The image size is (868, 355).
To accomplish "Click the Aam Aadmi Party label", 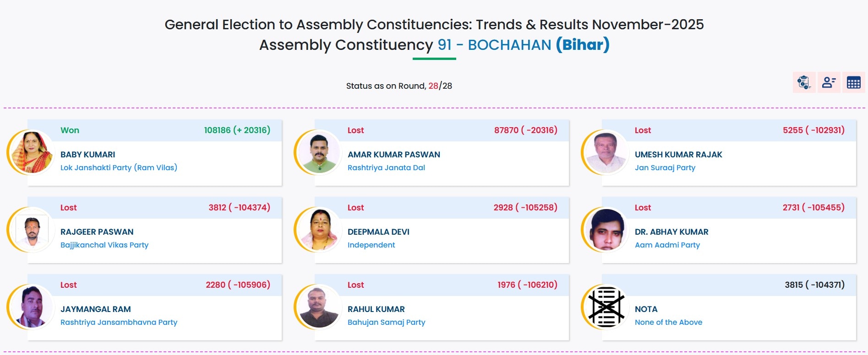I will tap(667, 245).
